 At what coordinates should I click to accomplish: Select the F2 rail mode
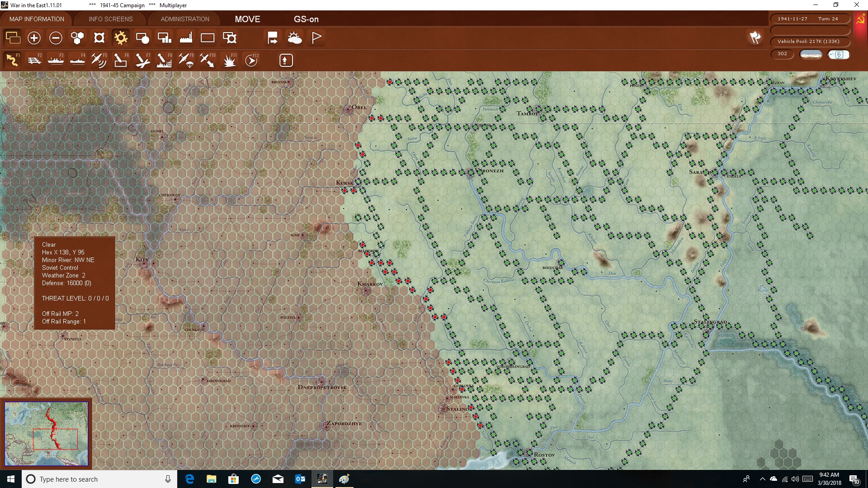34,60
